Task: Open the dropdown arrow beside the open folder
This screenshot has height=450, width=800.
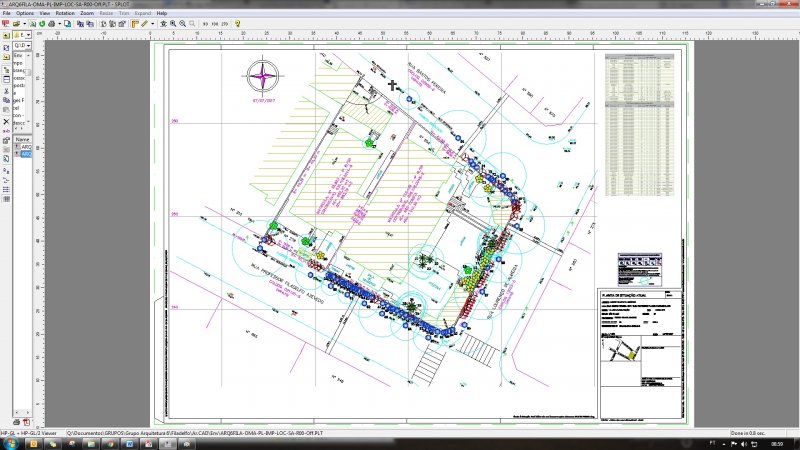Action: pos(24,23)
